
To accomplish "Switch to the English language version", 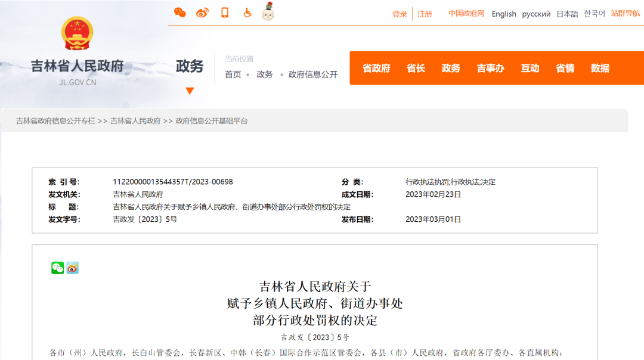I will click(504, 14).
